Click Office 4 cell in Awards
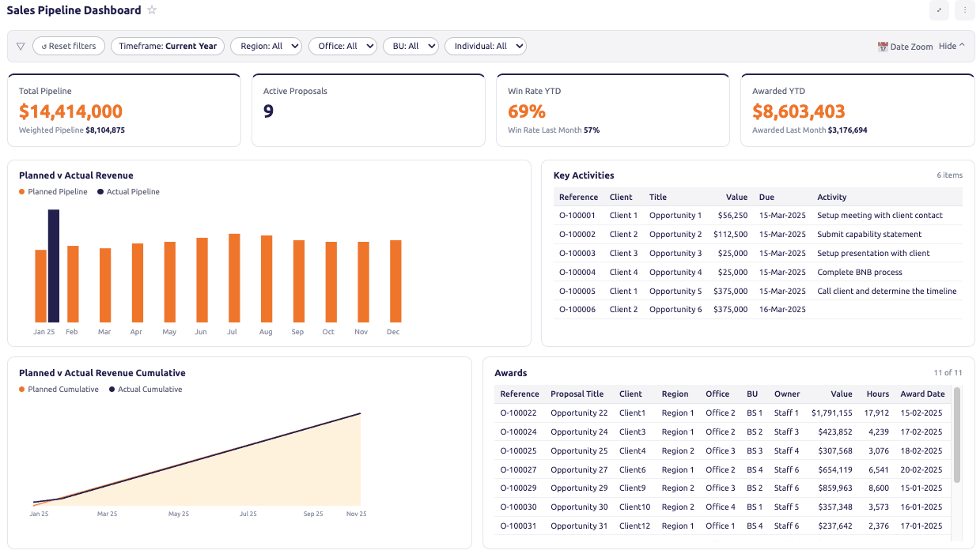Image resolution: width=980 pixels, height=554 pixels. tap(721, 507)
